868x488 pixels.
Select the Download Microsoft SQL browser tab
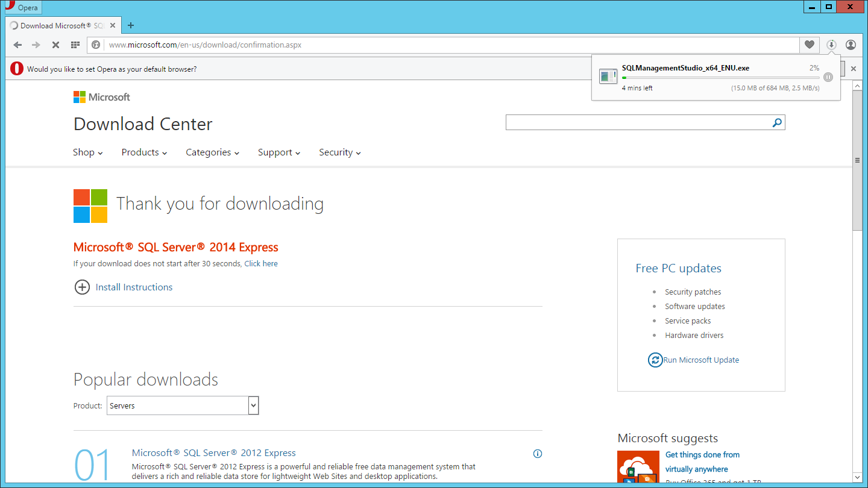pyautogui.click(x=63, y=25)
